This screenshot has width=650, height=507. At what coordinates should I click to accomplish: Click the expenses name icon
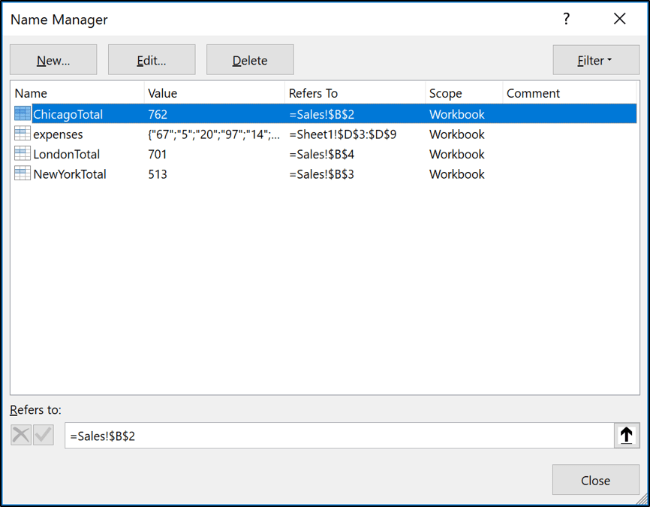point(22,134)
